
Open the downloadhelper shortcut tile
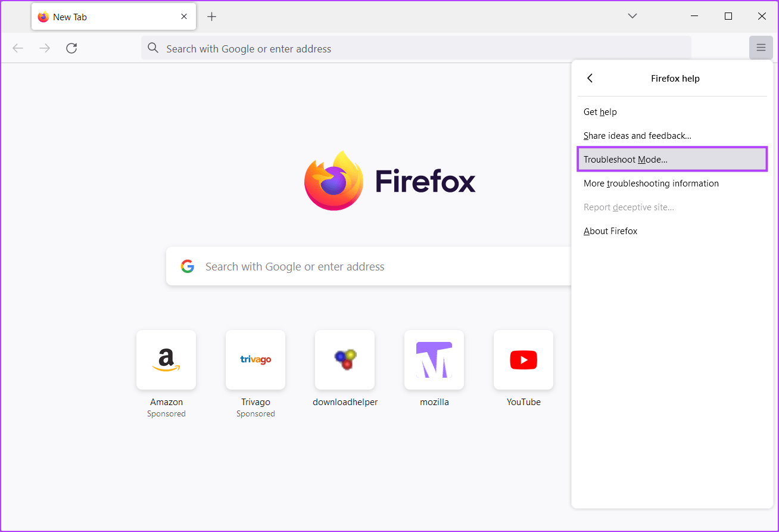(x=345, y=360)
